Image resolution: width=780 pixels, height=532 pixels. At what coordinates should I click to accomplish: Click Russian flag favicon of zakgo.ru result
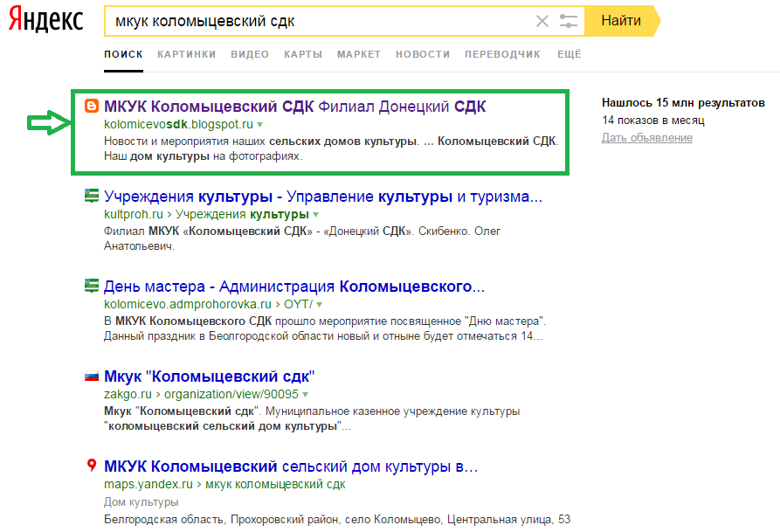[92, 377]
